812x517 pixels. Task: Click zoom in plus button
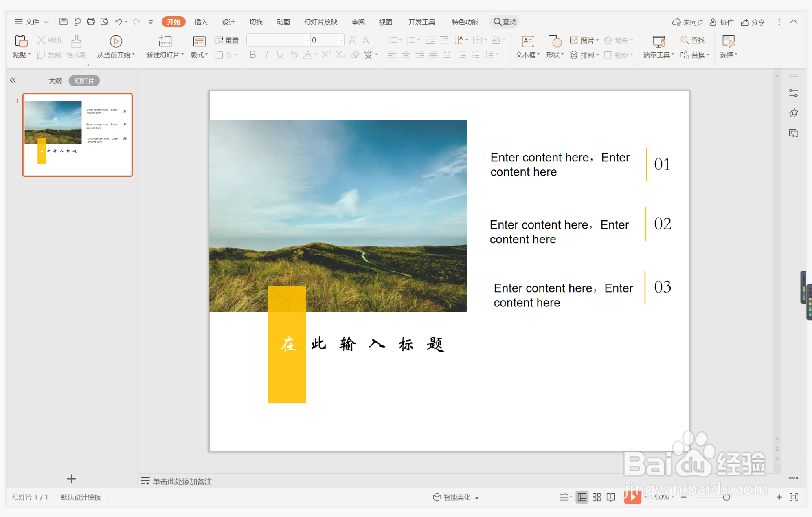click(779, 497)
